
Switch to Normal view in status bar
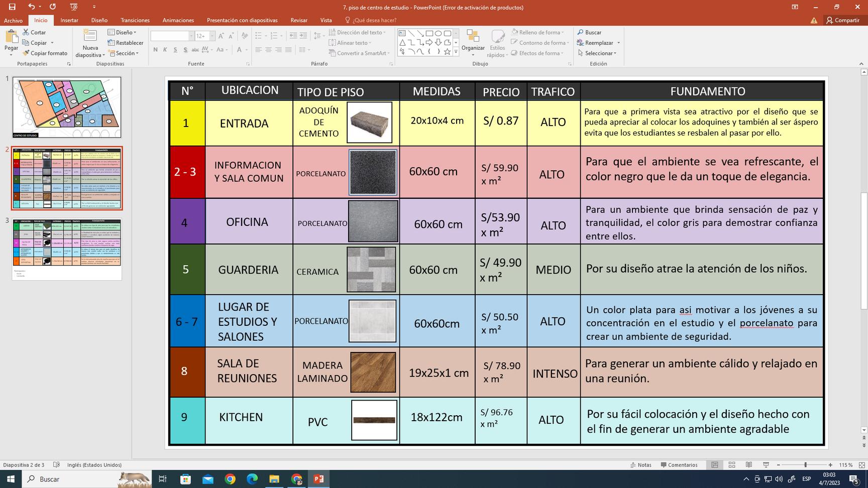click(x=714, y=465)
